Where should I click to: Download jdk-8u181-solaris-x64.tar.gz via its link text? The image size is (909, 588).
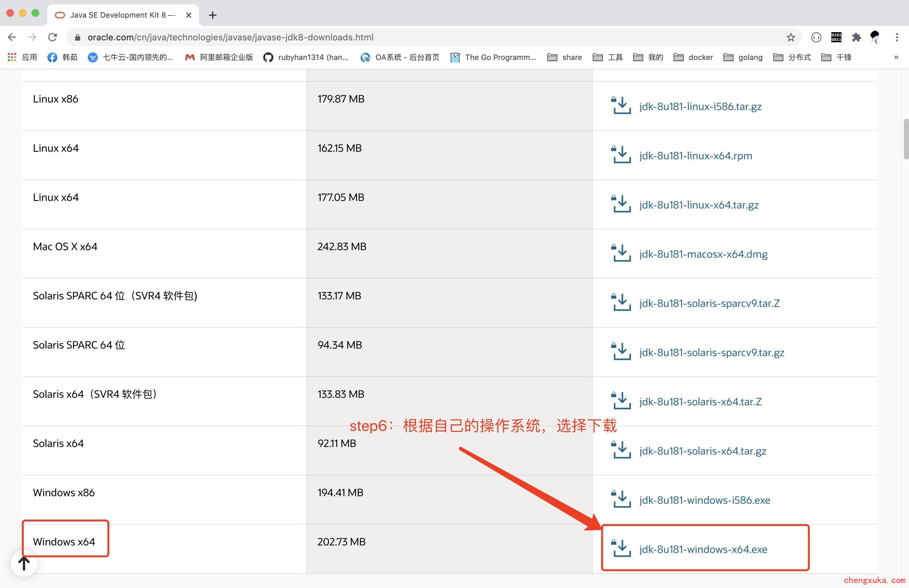click(702, 450)
